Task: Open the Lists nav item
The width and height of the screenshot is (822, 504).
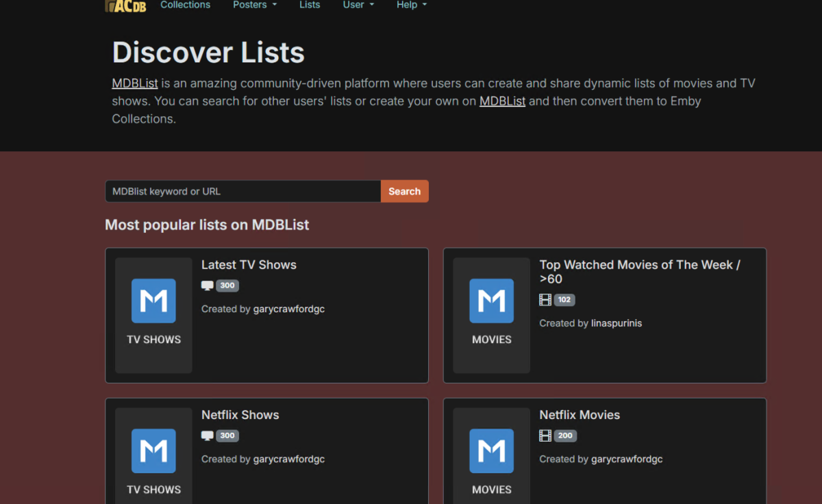Action: (x=310, y=5)
